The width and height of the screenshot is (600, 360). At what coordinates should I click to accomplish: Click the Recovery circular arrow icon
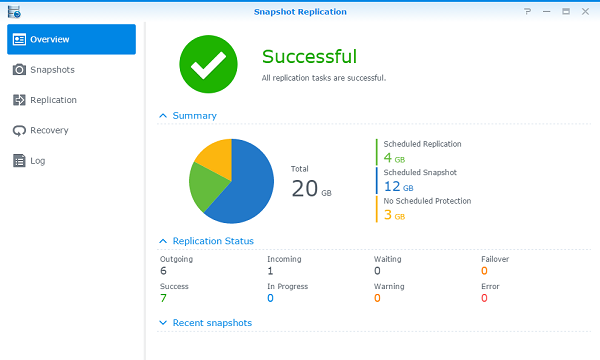19,130
